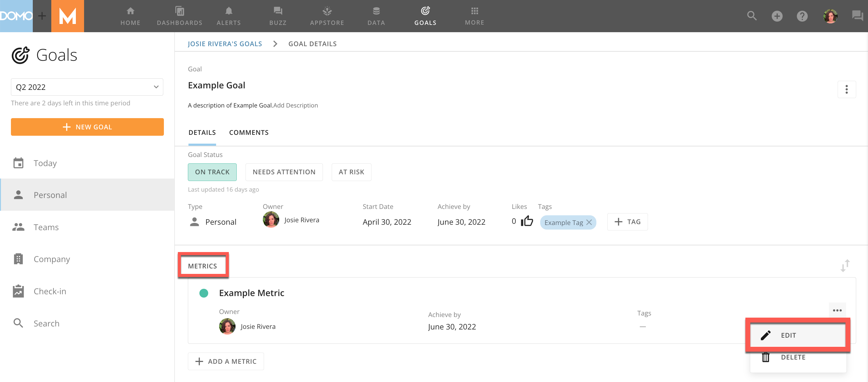The image size is (868, 382).
Task: Click Example Metric's green status dot
Action: click(x=204, y=293)
